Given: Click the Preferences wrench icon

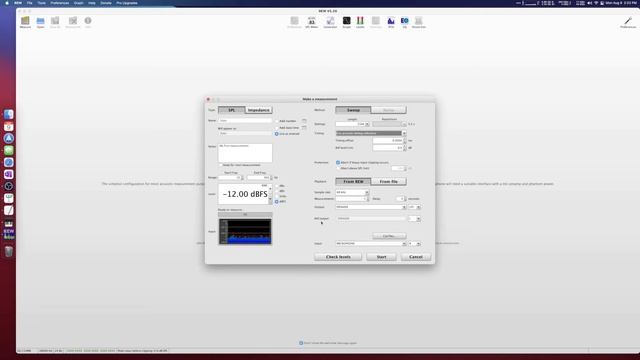Looking at the screenshot, I should (x=628, y=22).
